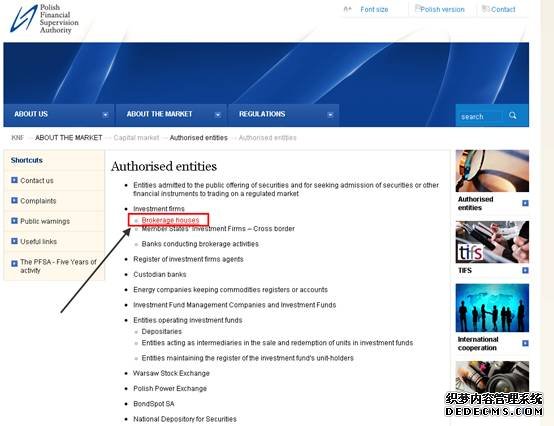The width and height of the screenshot is (554, 426).
Task: Expand the ABOUT THE MARKET dropdown arrow
Action: click(x=218, y=115)
